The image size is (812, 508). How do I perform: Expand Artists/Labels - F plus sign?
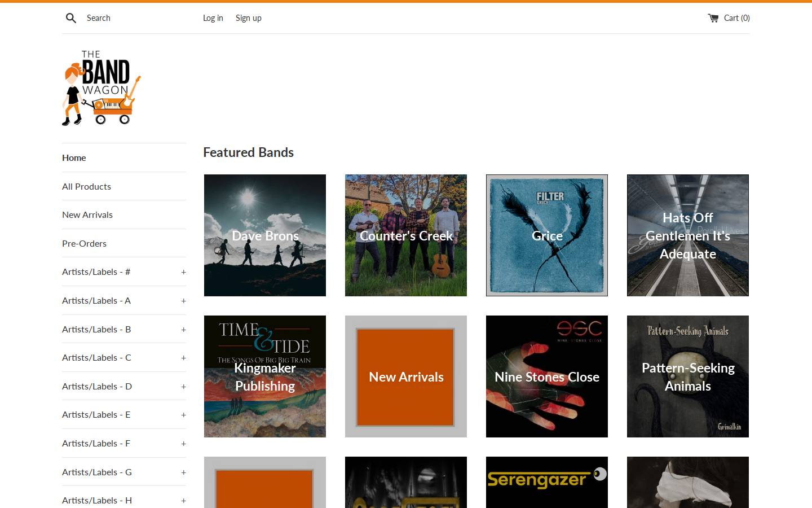point(183,444)
